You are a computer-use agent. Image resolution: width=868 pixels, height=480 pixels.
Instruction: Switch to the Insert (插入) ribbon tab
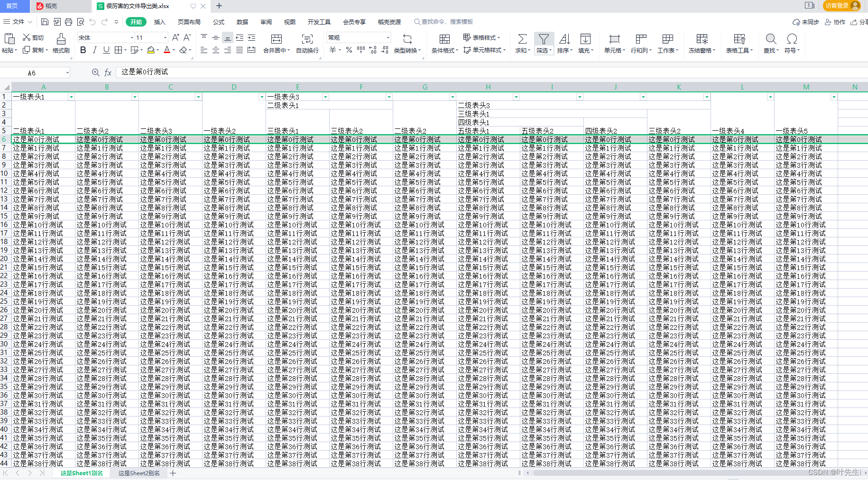pyautogui.click(x=160, y=22)
